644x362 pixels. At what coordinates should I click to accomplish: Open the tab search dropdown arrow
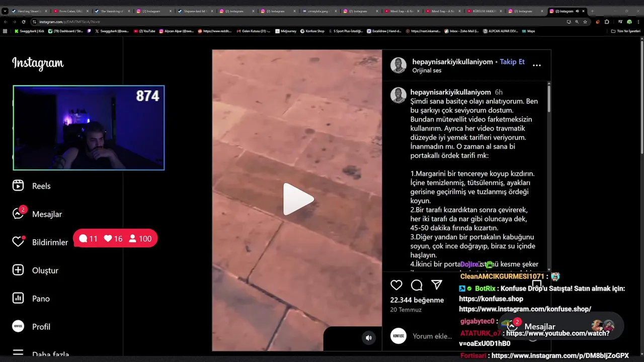click(x=5, y=11)
